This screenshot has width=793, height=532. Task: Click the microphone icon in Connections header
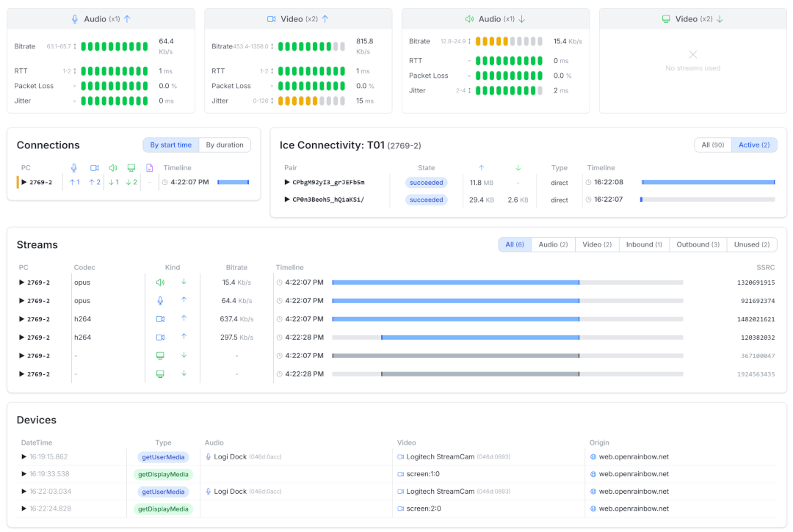coord(74,168)
